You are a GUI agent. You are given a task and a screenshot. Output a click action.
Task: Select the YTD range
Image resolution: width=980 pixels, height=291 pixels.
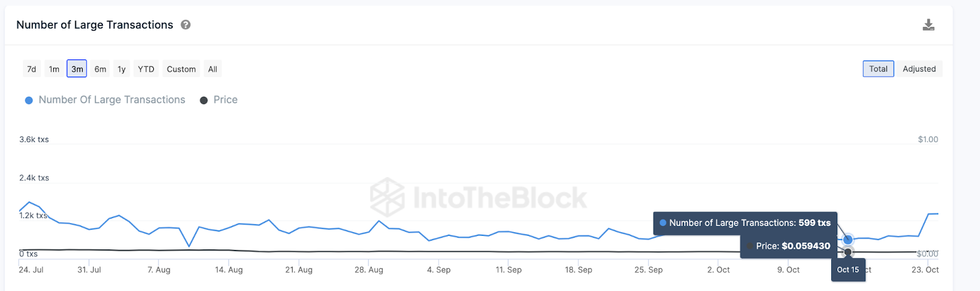click(x=146, y=69)
